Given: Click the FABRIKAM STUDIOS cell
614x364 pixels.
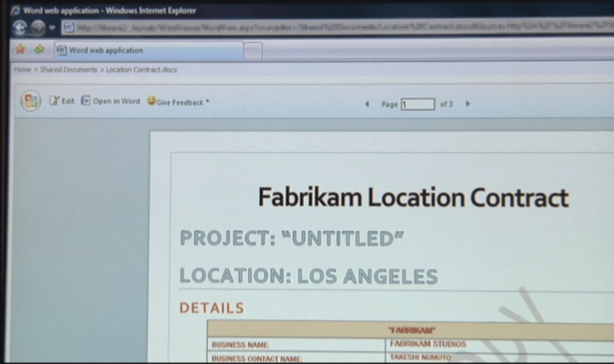Looking at the screenshot, I should [x=499, y=344].
